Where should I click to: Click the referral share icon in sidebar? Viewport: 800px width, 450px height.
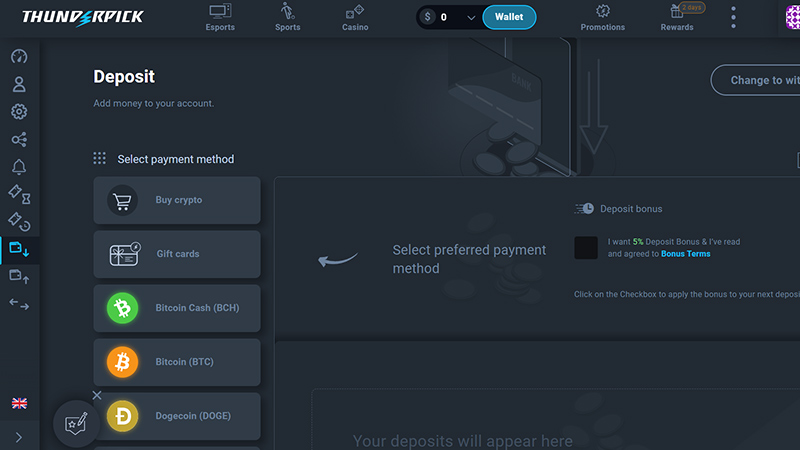coord(19,140)
